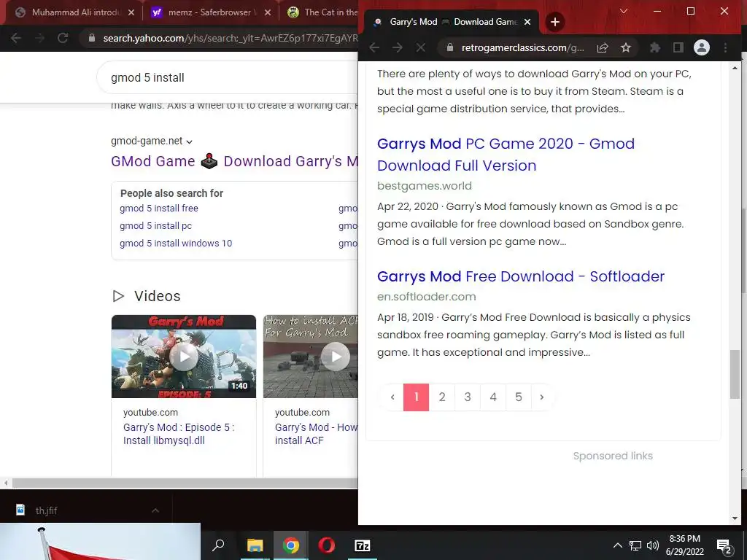Open Opera browser from taskbar

click(x=326, y=545)
